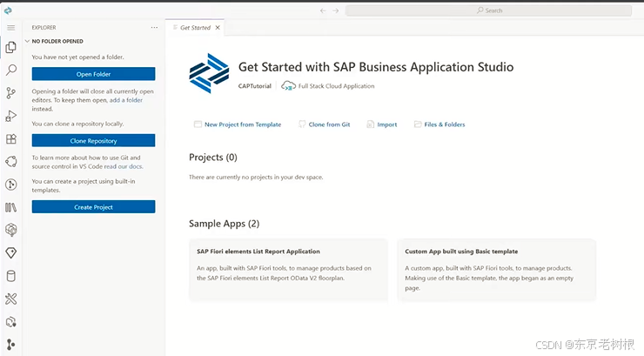Close the Get Started tab
The image size is (644, 356).
click(x=218, y=28)
